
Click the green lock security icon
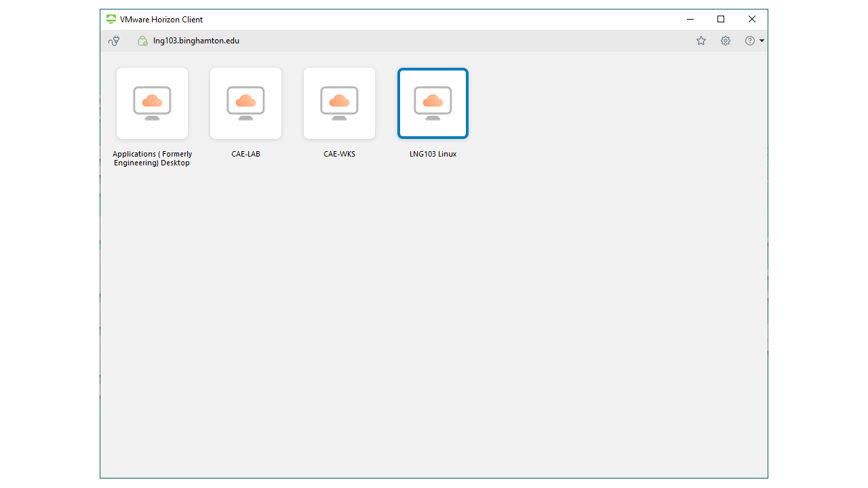pos(142,41)
